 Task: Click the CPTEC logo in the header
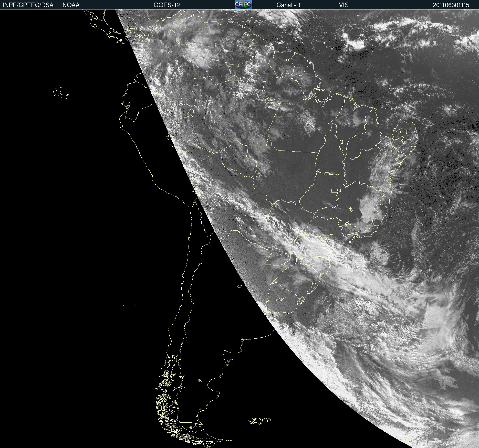[x=243, y=5]
